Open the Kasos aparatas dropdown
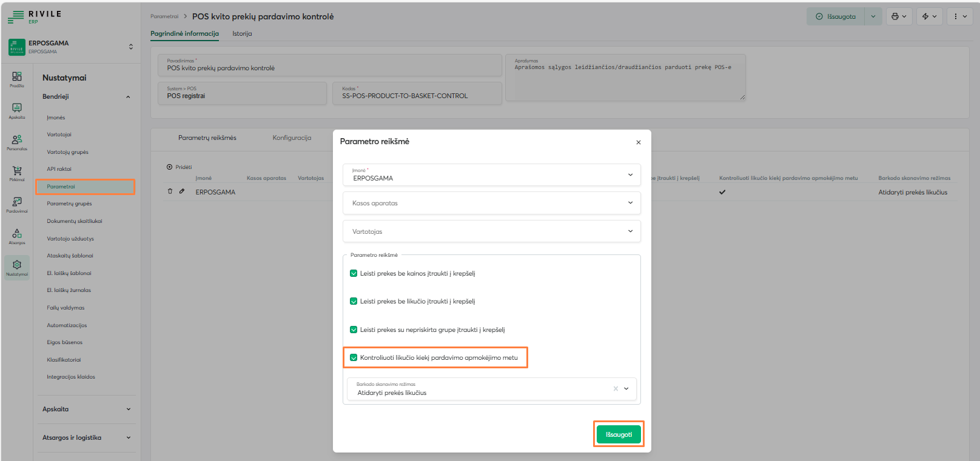980x461 pixels. (x=491, y=203)
